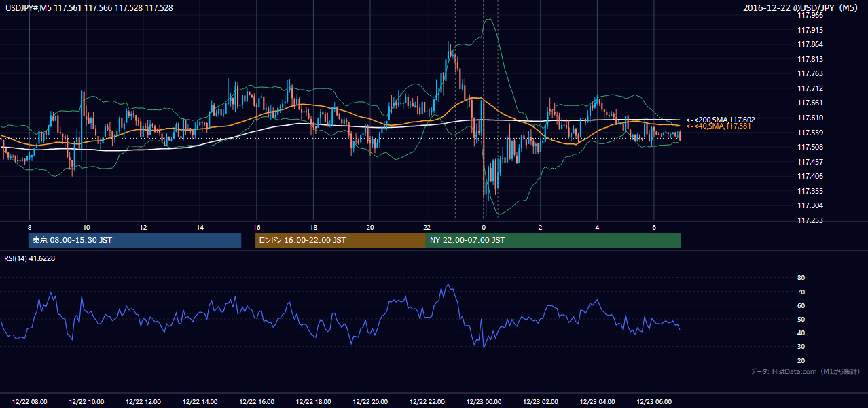
Task: Click price axis label 117.304
Action: tap(811, 205)
